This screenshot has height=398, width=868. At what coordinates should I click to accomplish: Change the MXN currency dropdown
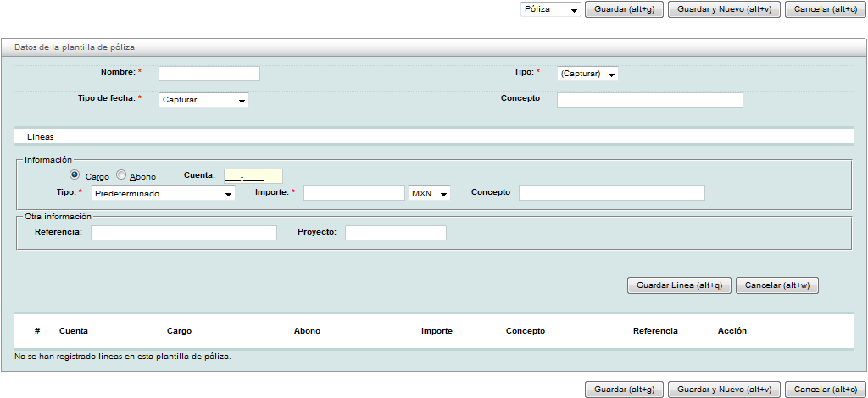pyautogui.click(x=429, y=194)
